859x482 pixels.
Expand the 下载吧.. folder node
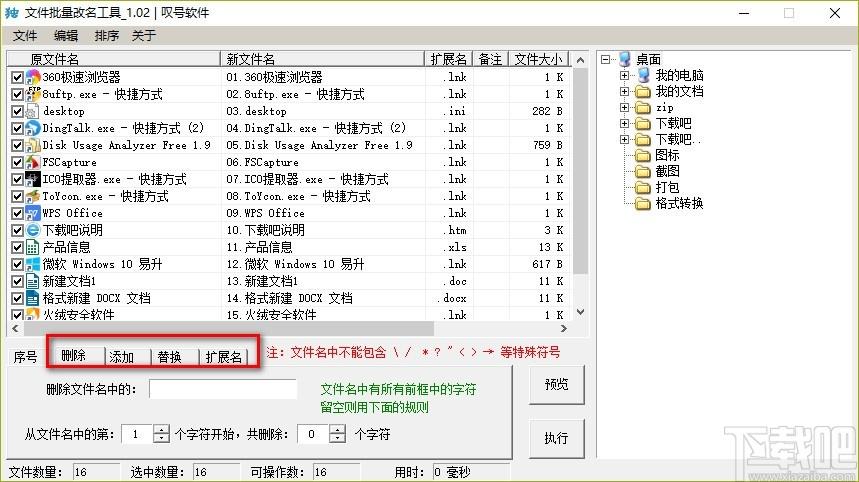point(624,140)
